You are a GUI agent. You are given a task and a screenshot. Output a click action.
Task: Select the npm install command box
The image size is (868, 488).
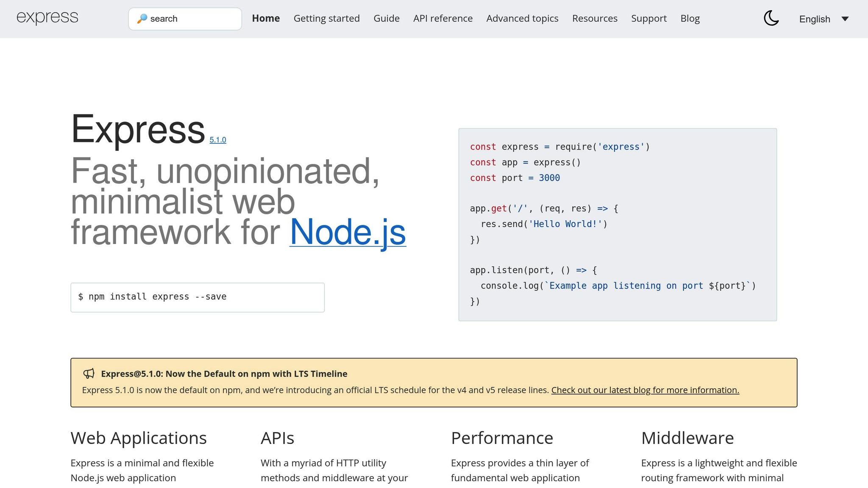198,297
